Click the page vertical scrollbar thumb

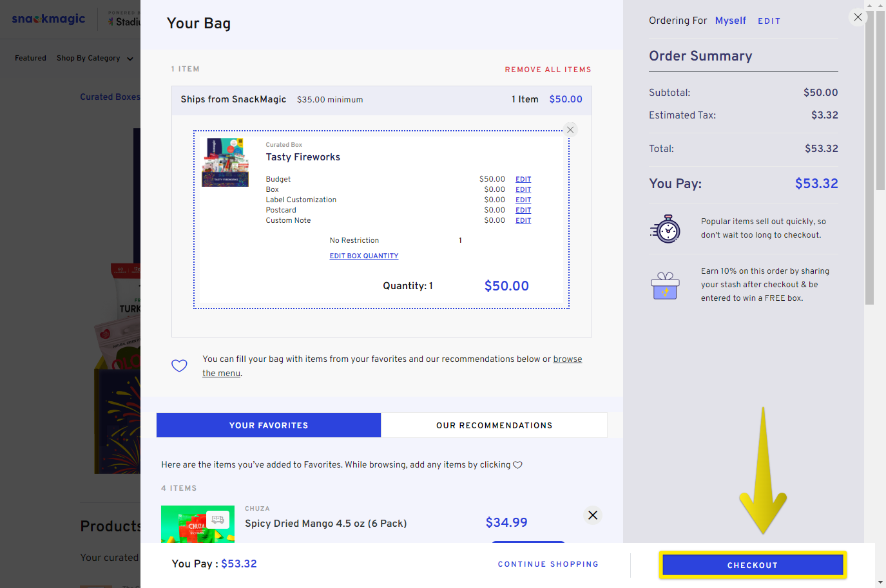coord(880,100)
